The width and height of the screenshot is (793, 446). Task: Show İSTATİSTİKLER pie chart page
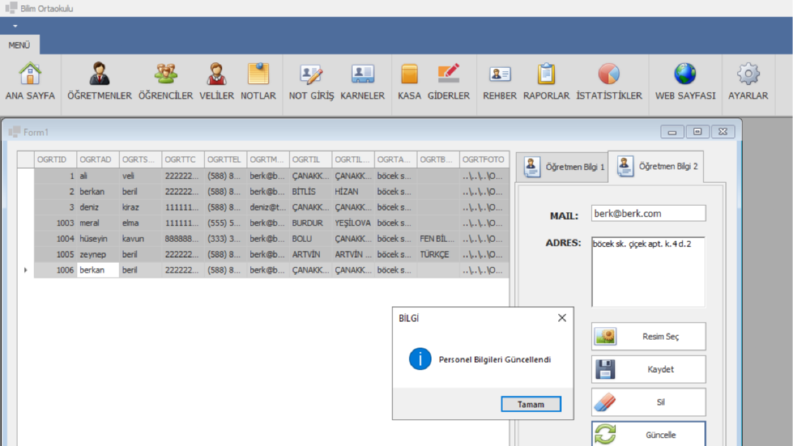(609, 81)
